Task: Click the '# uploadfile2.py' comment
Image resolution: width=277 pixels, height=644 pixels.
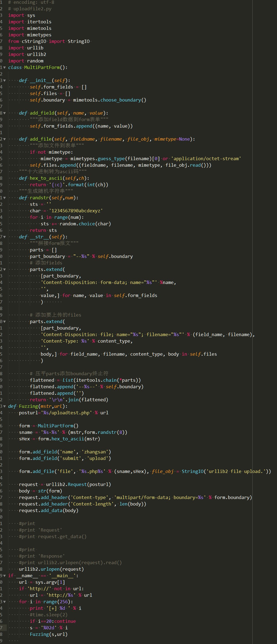Action: [30, 9]
